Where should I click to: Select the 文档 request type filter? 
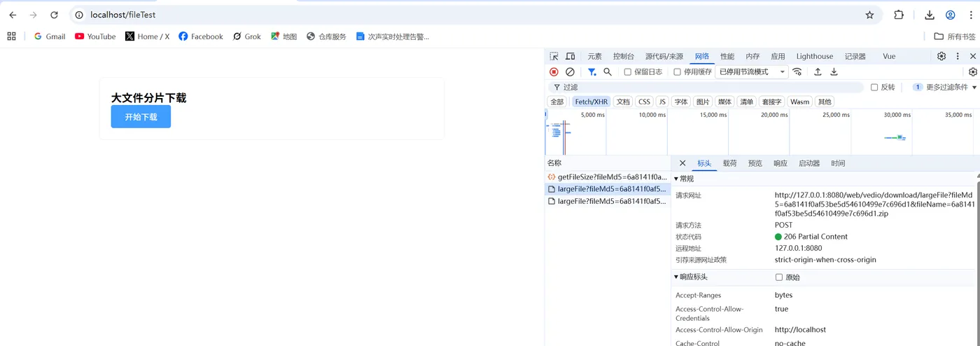(x=623, y=102)
